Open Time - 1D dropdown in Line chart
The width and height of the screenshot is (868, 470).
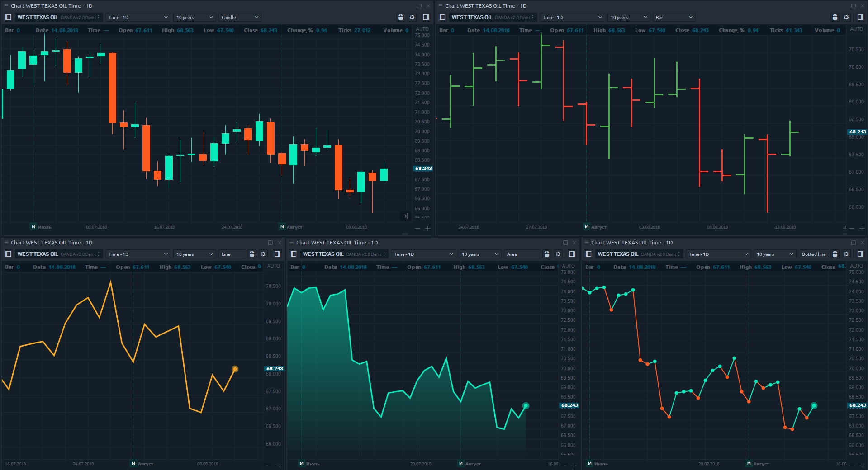138,254
